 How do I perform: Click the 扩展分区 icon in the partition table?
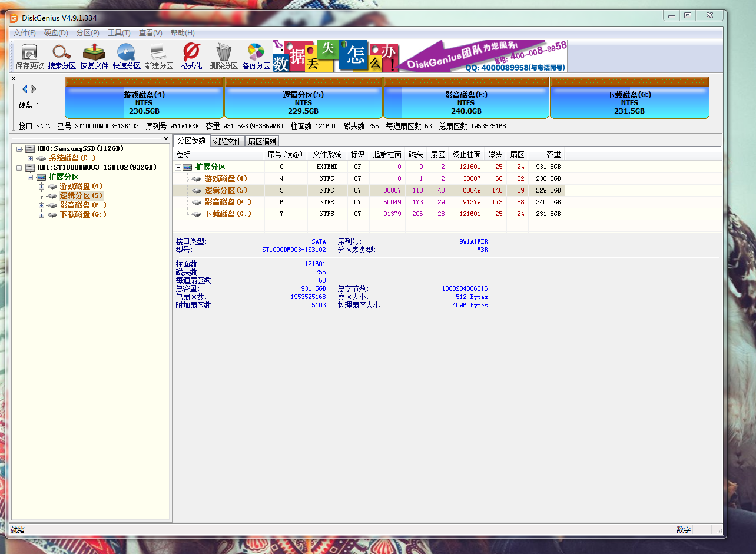click(x=187, y=167)
